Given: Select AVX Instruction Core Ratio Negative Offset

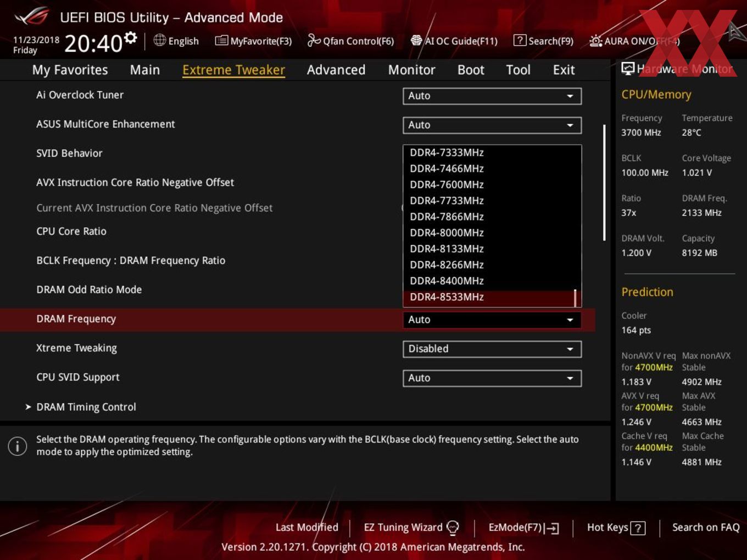Looking at the screenshot, I should pyautogui.click(x=135, y=182).
